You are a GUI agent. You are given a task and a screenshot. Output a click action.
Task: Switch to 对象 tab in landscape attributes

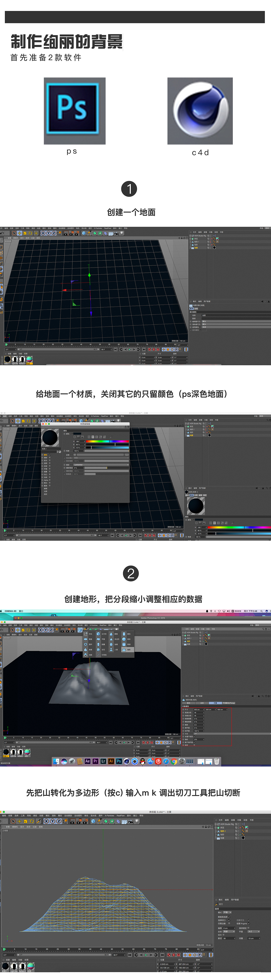coord(216,703)
